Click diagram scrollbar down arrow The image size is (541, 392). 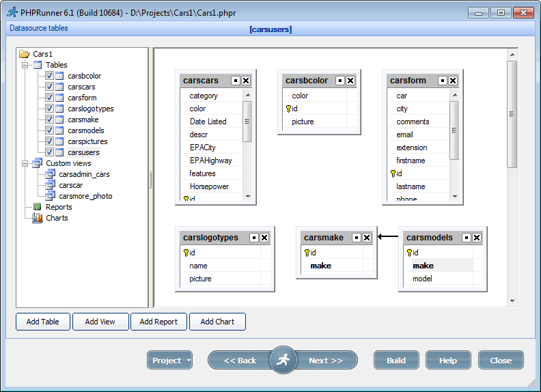click(x=512, y=301)
